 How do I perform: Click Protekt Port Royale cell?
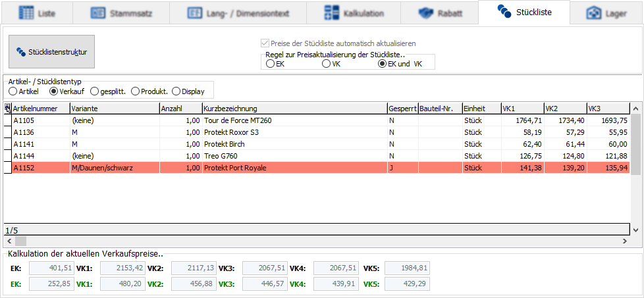click(x=295, y=168)
